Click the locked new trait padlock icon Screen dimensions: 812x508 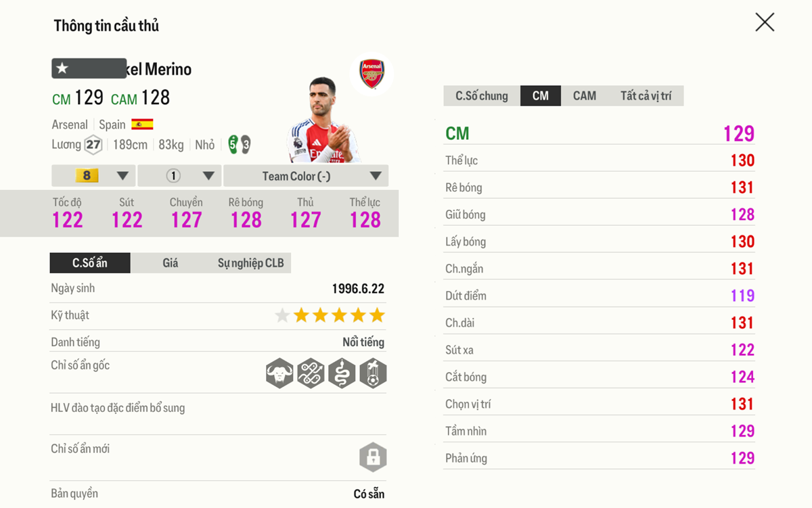tap(373, 457)
